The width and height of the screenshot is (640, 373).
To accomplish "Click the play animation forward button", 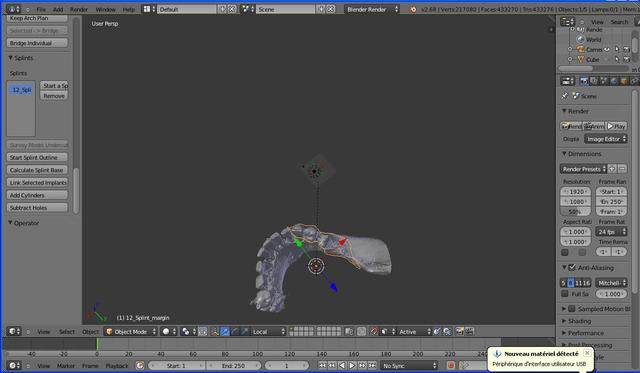I will (x=352, y=365).
